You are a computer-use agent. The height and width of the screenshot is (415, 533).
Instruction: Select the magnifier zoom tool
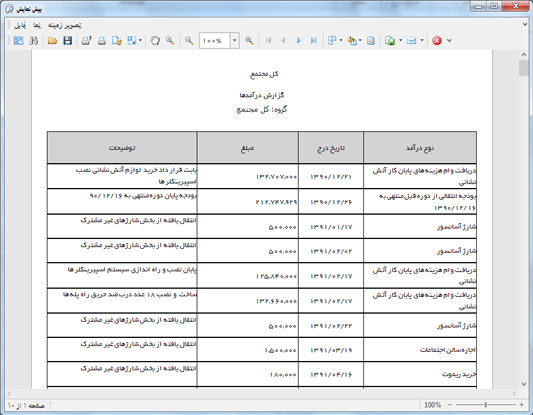tap(170, 41)
